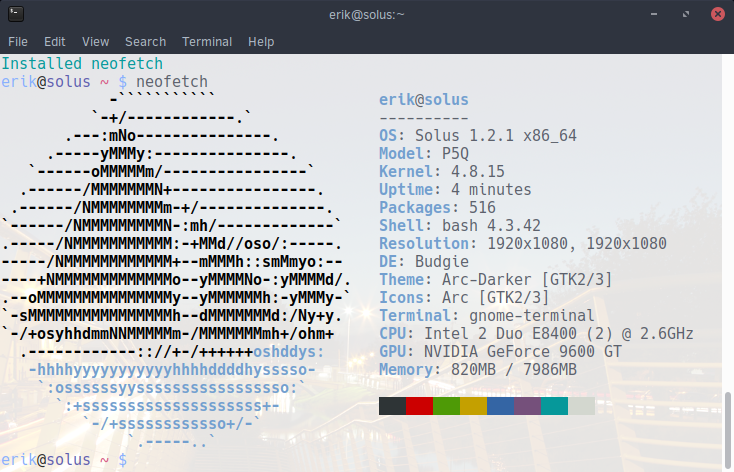Click the 'Terminal: gnome-terminal' line
This screenshot has height=472, width=734.
click(487, 316)
